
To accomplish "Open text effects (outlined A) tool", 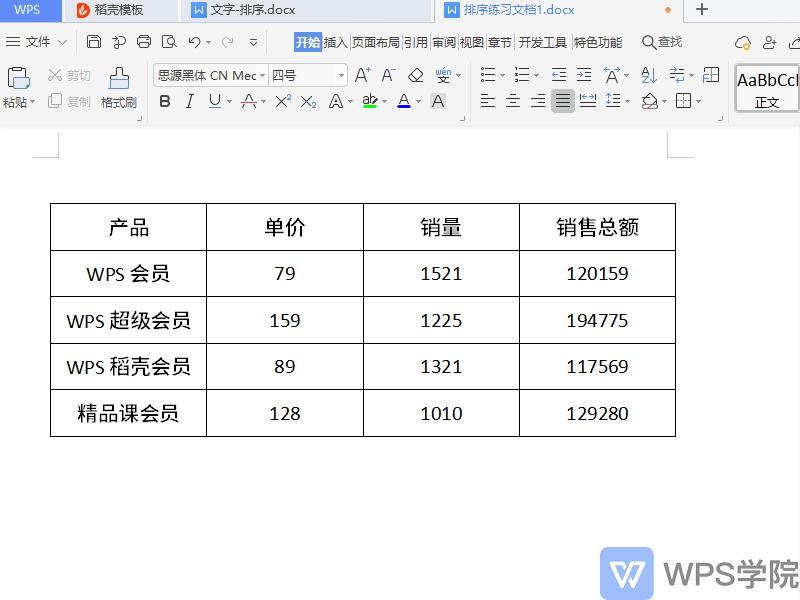I will click(336, 102).
